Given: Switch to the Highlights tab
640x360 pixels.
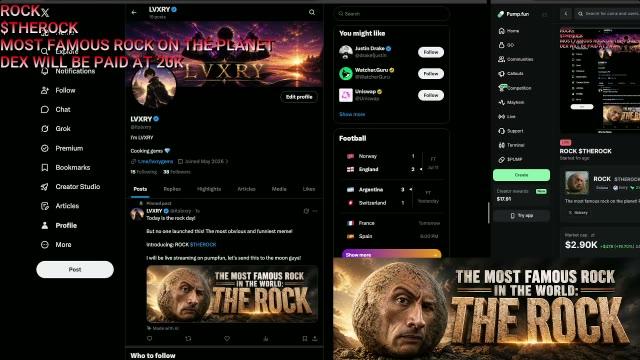Looking at the screenshot, I should point(209,189).
